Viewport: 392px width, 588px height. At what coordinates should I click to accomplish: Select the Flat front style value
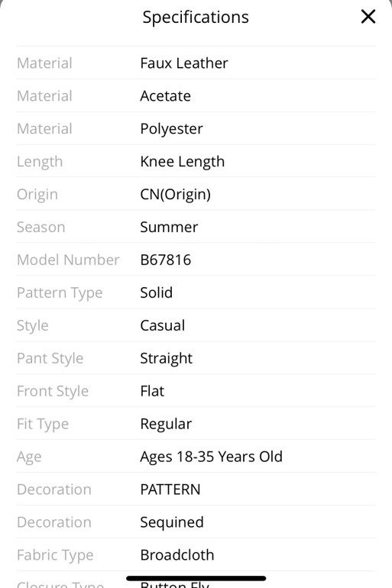click(x=152, y=391)
